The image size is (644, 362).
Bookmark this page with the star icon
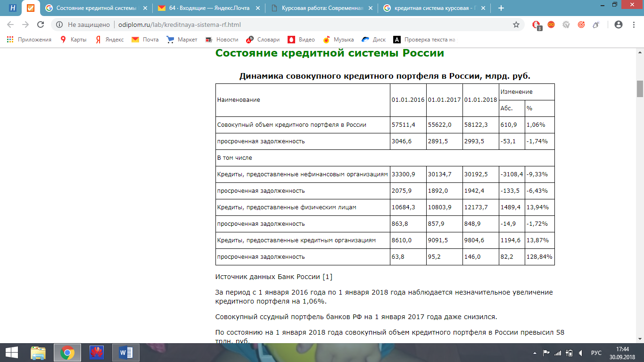tap(516, 25)
